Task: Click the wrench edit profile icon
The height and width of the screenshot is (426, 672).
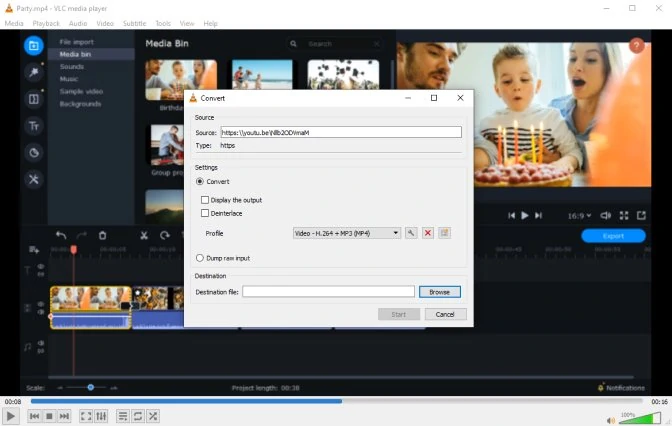Action: (x=411, y=233)
